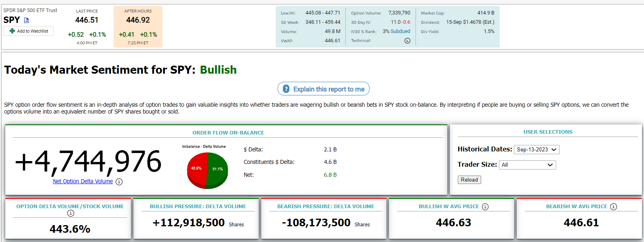The height and width of the screenshot is (242, 644).
Task: Click the Bearish W Avg Price value 446.61
Action: click(581, 223)
